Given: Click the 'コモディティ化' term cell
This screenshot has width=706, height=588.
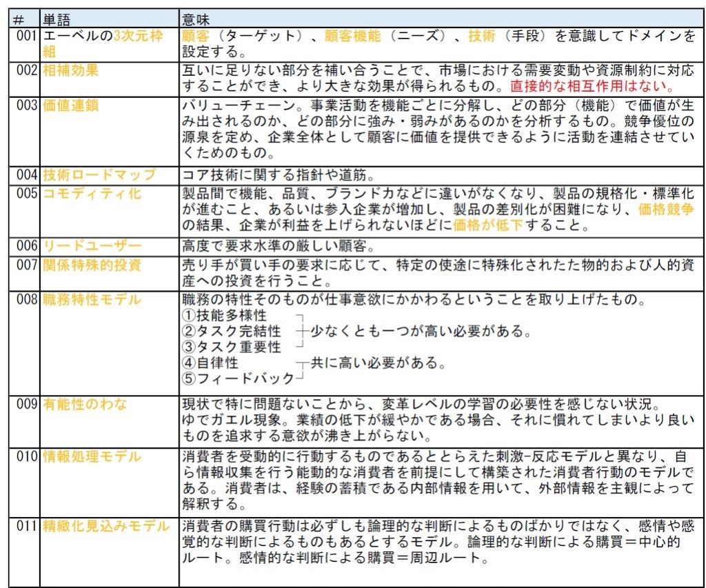Looking at the screenshot, I should tap(92, 193).
